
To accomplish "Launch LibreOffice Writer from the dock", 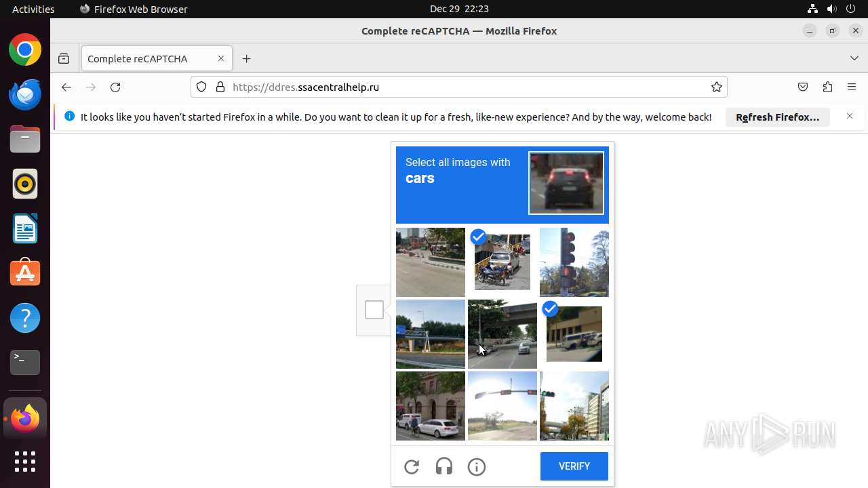I will (x=25, y=229).
